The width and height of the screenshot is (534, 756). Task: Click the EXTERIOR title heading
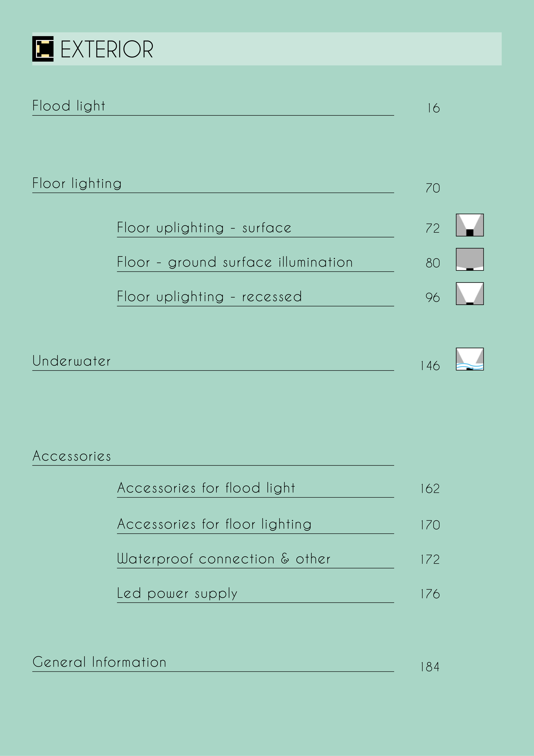click(x=107, y=49)
